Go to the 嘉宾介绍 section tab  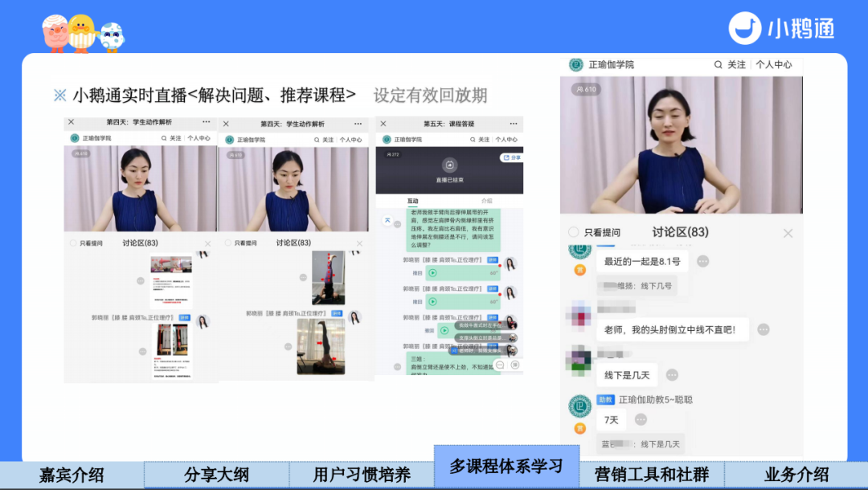coord(72,475)
